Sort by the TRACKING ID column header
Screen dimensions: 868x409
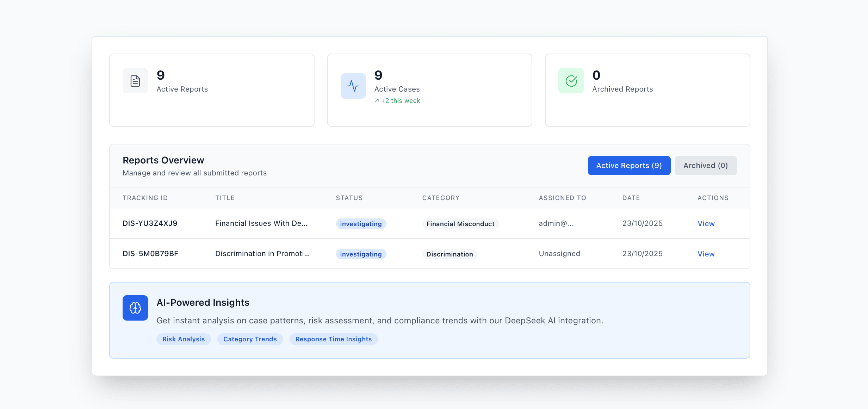point(145,198)
